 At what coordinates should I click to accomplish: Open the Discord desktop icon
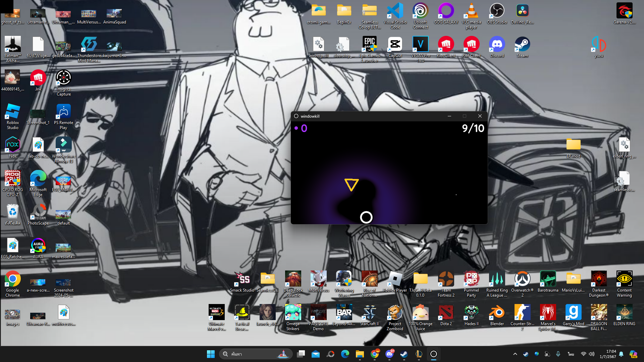tap(497, 47)
